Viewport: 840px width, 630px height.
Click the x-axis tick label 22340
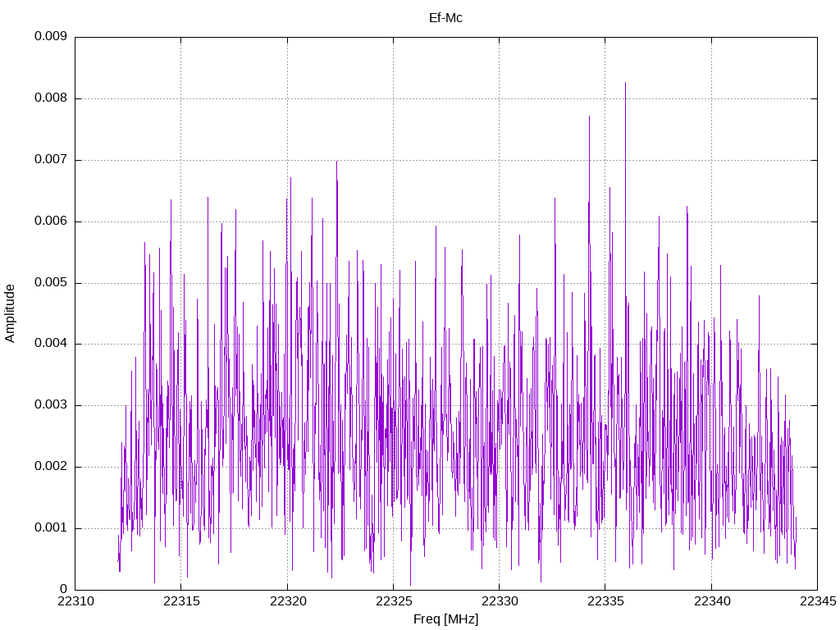pyautogui.click(x=712, y=601)
